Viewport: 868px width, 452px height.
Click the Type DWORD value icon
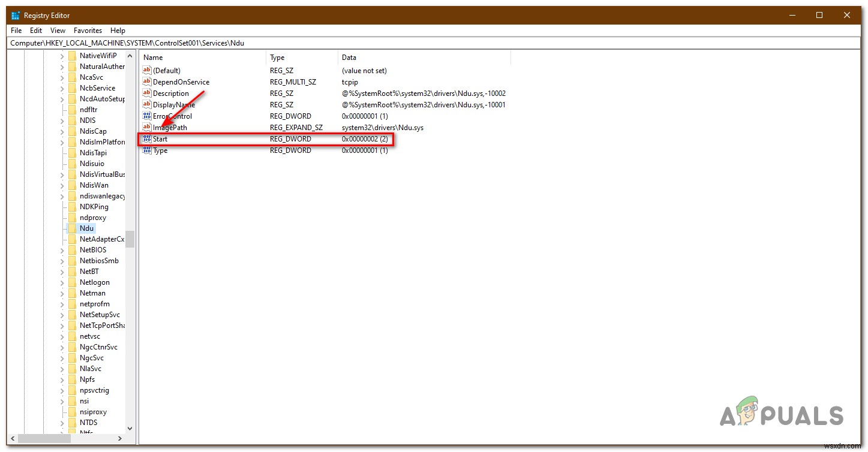click(147, 150)
